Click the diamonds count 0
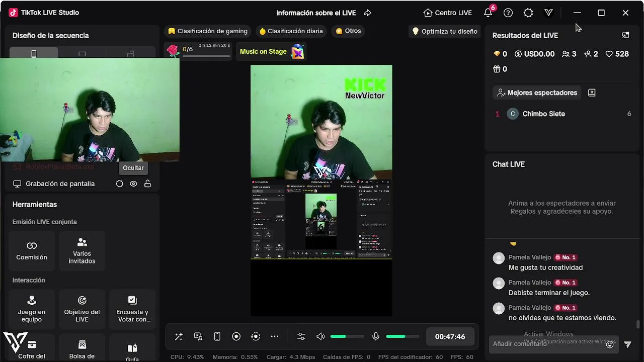The height and width of the screenshot is (362, 644). [500, 54]
